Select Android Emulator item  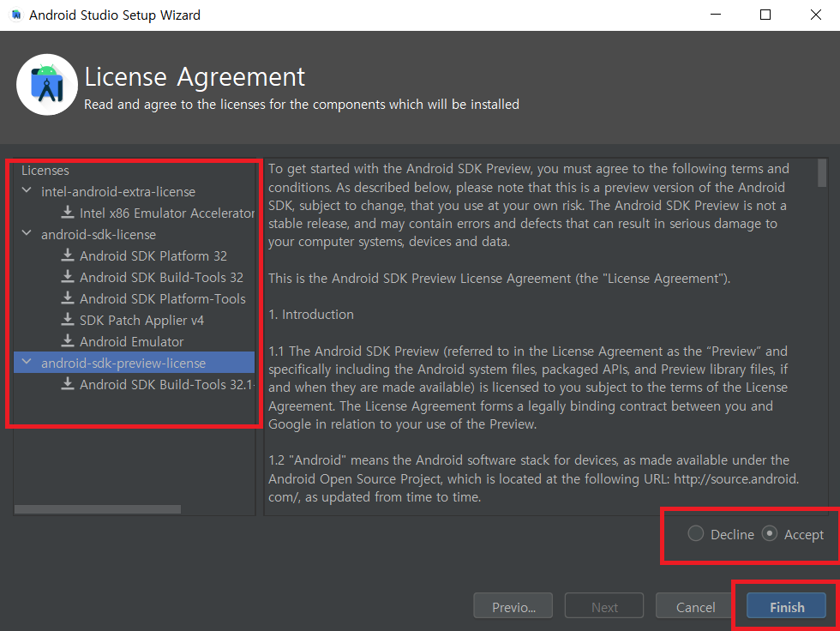pyautogui.click(x=132, y=342)
